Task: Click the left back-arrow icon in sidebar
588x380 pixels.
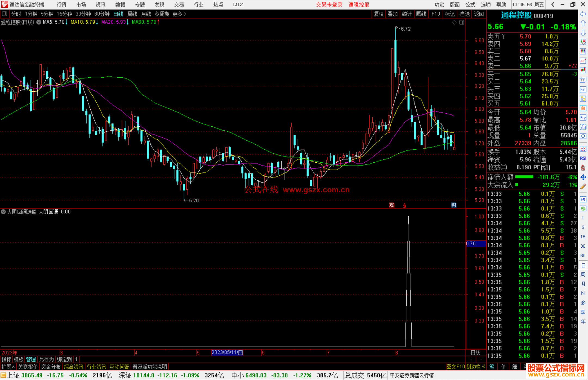Action: (x=583, y=14)
